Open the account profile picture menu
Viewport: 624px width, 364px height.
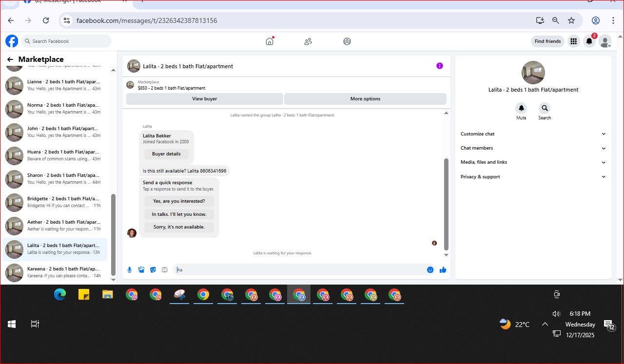[605, 41]
